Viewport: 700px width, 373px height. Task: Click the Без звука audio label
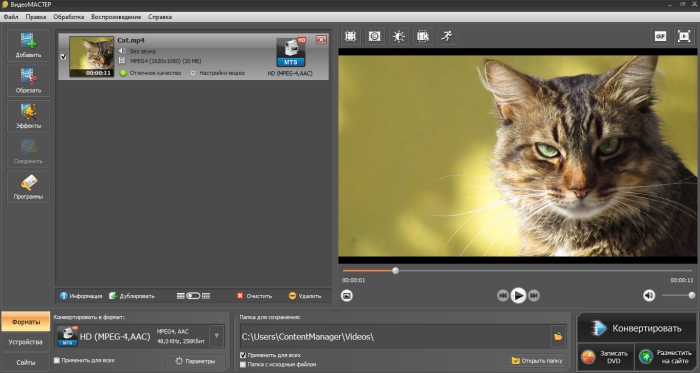[142, 51]
